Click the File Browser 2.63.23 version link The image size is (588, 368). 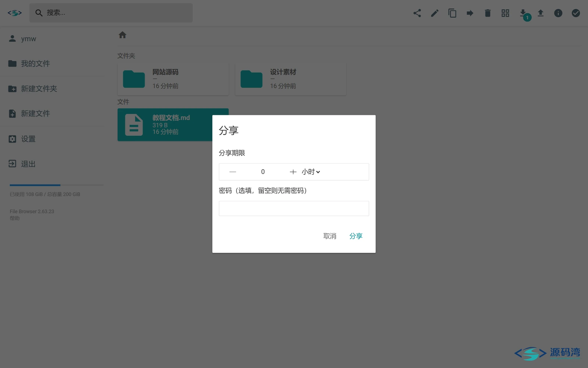pyautogui.click(x=32, y=212)
